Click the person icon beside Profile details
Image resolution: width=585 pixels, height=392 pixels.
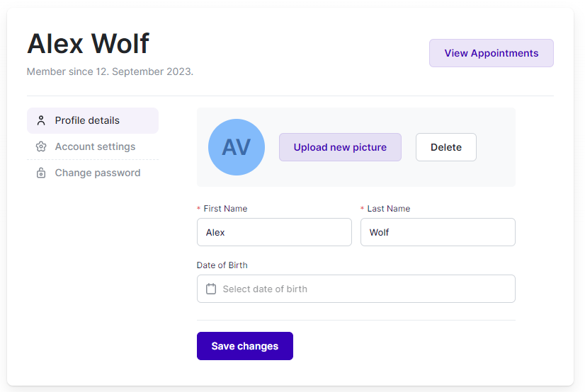click(x=41, y=120)
